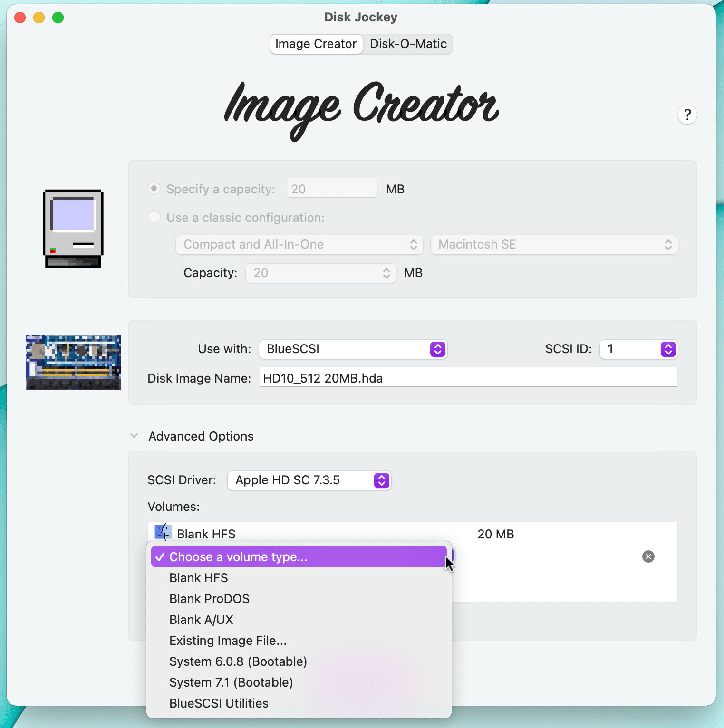Open the Compact and All-In-One dropdown
Image resolution: width=724 pixels, height=728 pixels.
tap(299, 245)
